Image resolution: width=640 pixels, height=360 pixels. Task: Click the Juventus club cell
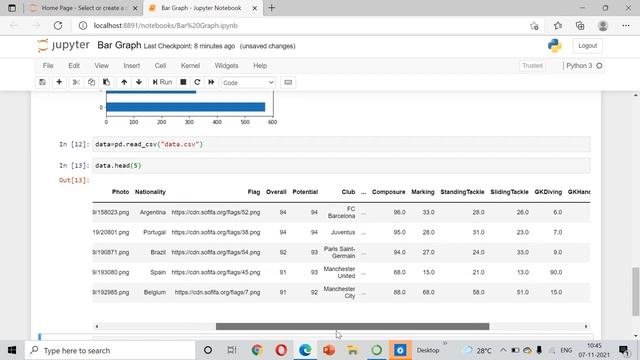tap(343, 232)
